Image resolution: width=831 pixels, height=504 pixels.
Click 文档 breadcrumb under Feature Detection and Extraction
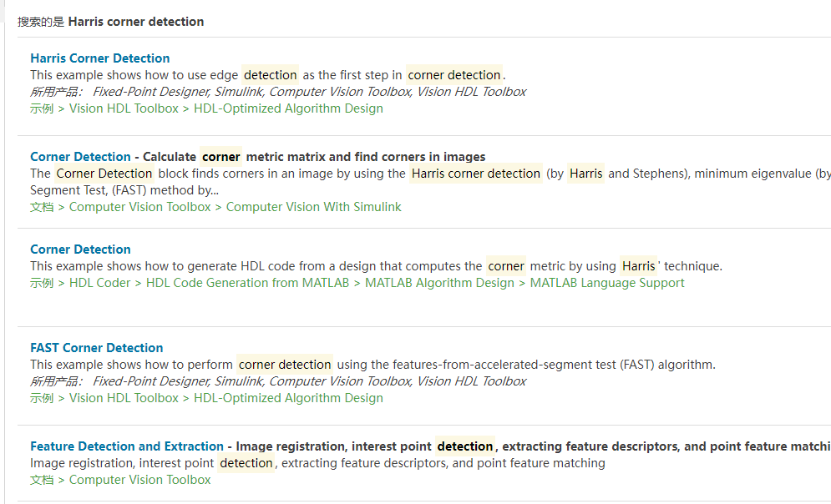[42, 480]
